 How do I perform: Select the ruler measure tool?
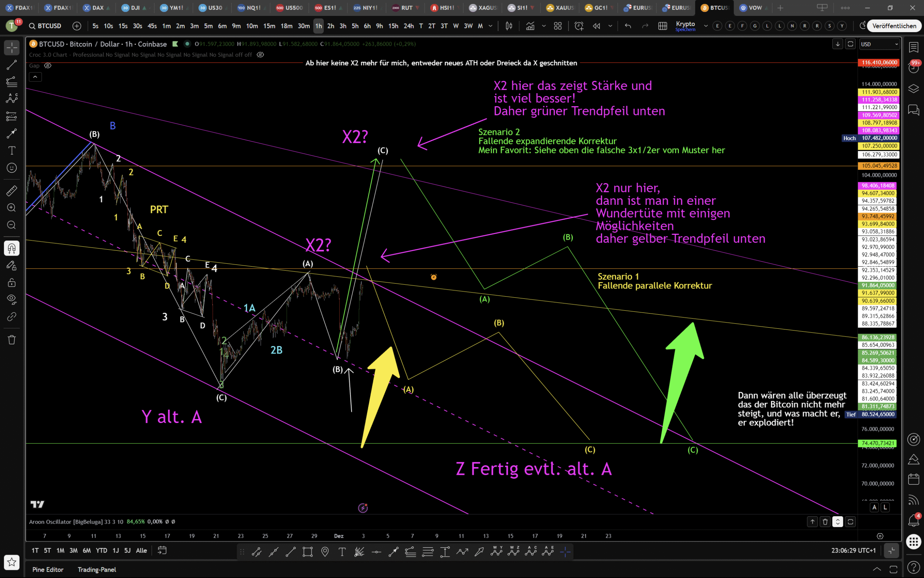coord(11,190)
